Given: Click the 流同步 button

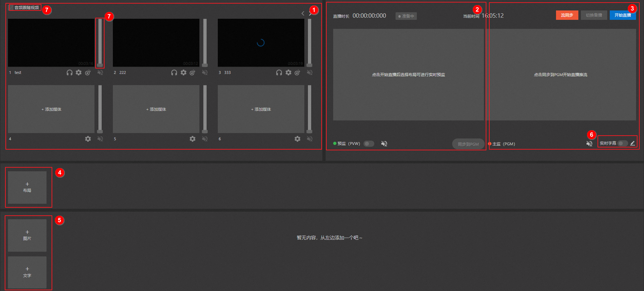Looking at the screenshot, I should (x=567, y=15).
